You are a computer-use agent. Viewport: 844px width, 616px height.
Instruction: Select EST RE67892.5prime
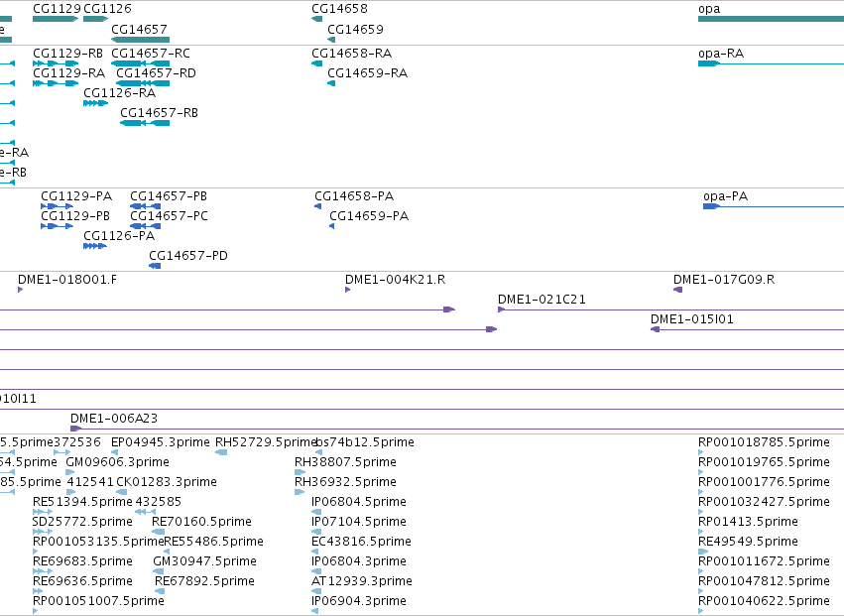[204, 581]
